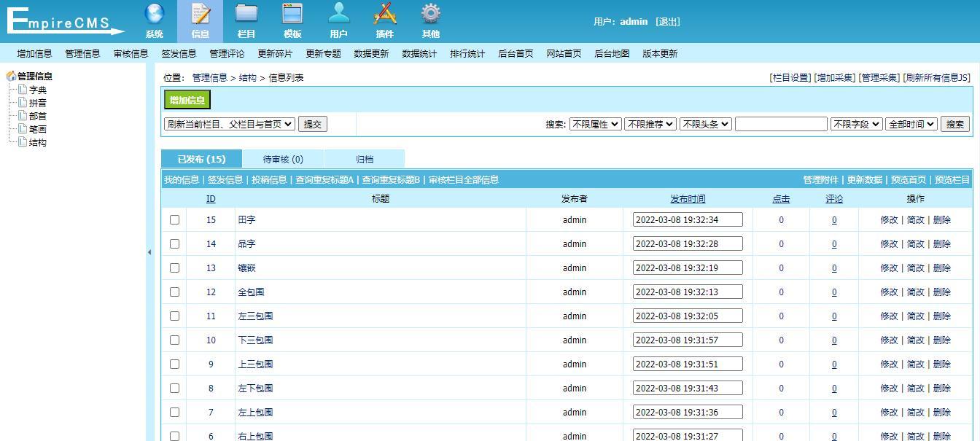The width and height of the screenshot is (980, 441).
Task: Open the 全部时间 dropdown
Action: 911,124
